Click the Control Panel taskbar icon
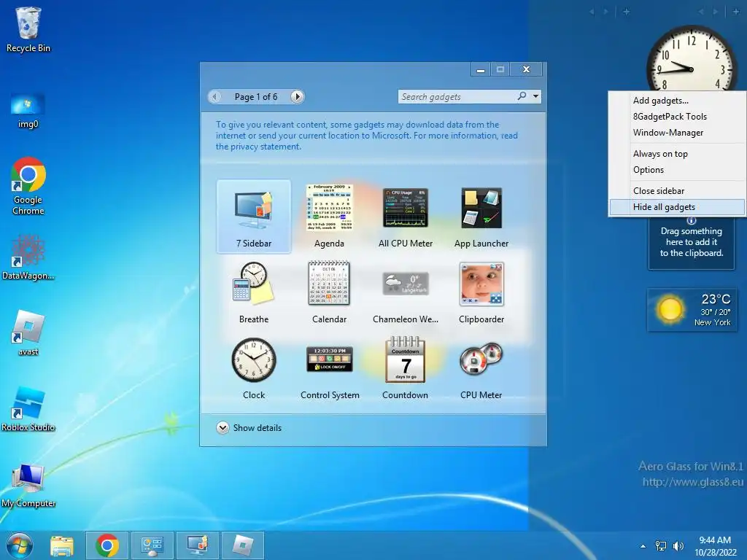747x560 pixels. (x=152, y=545)
